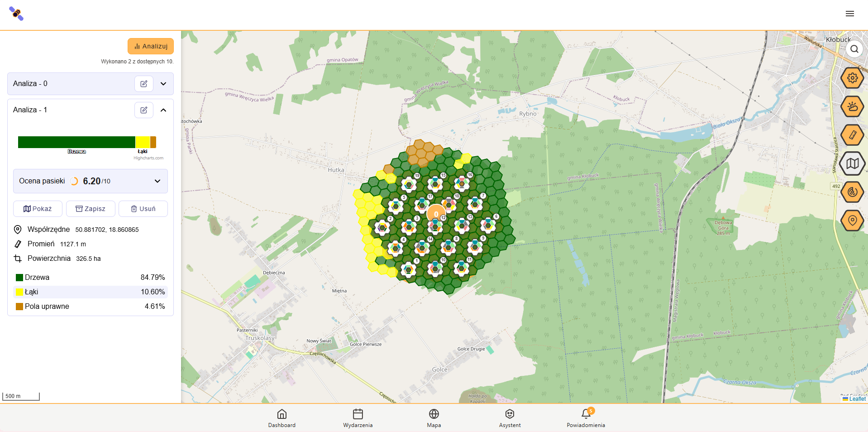Select hive marker number 10 on the map
Screen dimensions: 868x432
click(x=435, y=269)
